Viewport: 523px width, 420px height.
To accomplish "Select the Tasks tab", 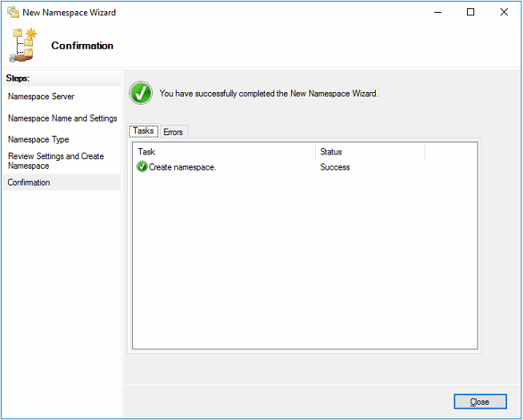I will (143, 131).
